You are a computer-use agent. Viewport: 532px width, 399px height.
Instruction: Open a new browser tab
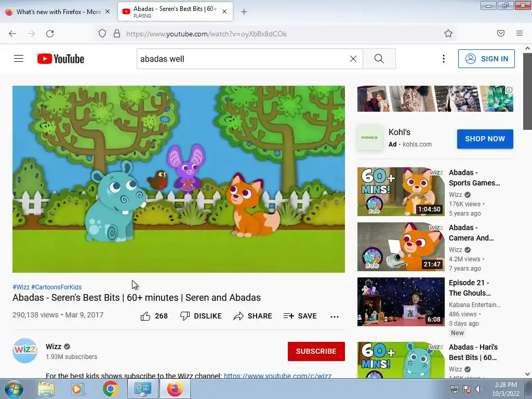coord(244,12)
